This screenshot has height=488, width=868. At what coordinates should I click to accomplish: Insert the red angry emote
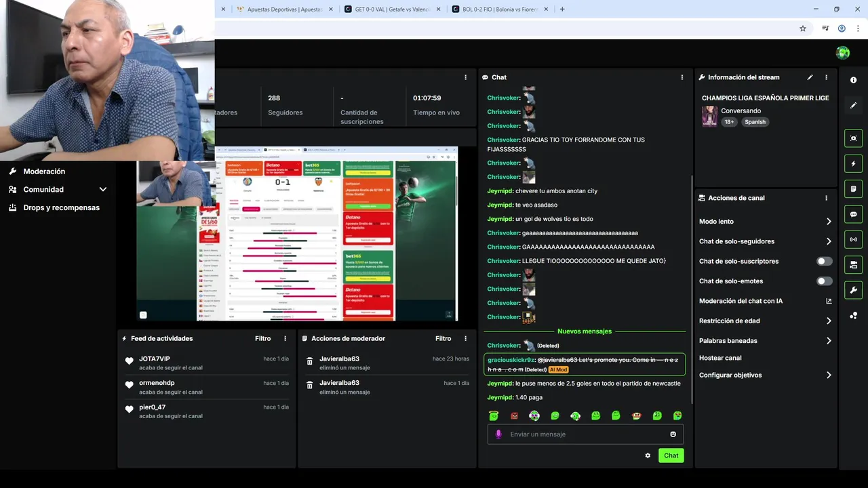(x=514, y=415)
